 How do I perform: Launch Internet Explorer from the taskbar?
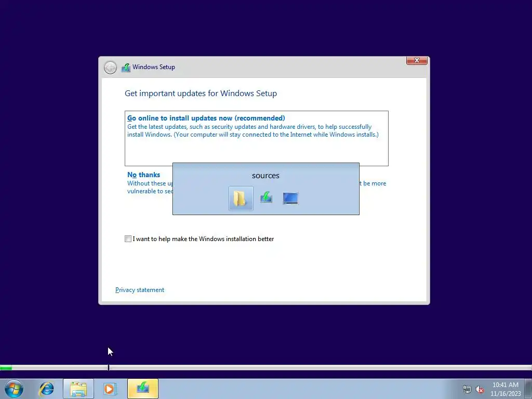click(46, 389)
